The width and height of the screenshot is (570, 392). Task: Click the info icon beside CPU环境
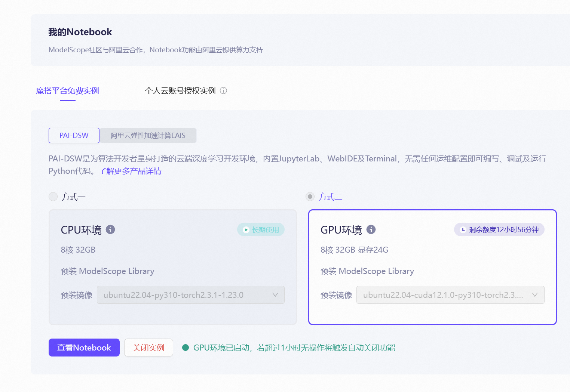coord(110,229)
